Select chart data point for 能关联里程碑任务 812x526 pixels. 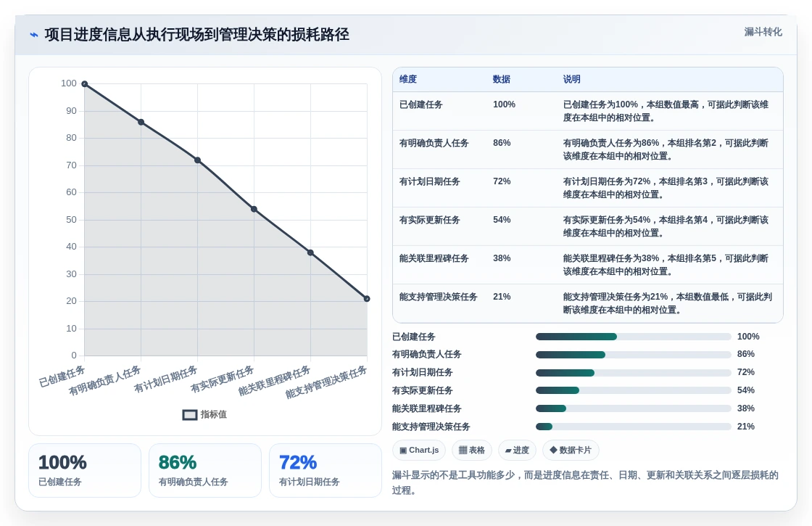click(310, 253)
